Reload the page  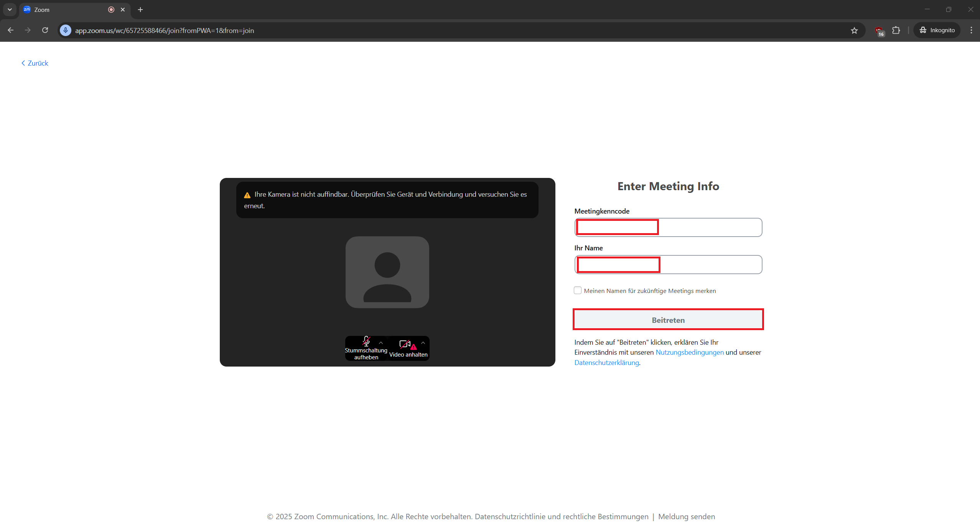point(45,30)
